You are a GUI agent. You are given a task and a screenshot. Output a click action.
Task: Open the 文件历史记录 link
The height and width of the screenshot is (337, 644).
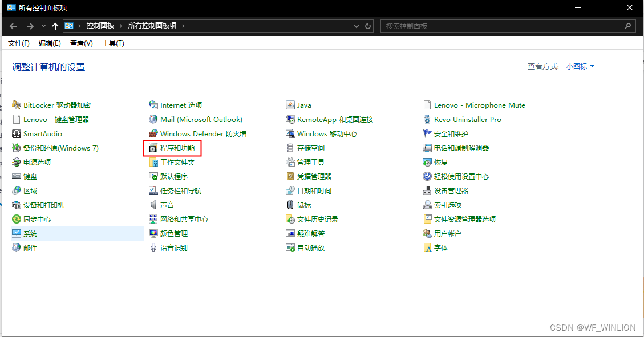(318, 219)
